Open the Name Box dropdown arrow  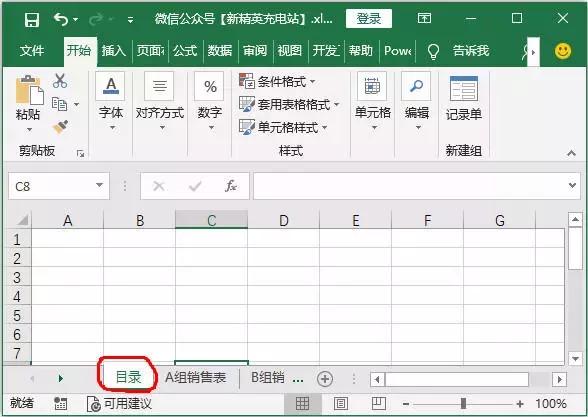(99, 185)
